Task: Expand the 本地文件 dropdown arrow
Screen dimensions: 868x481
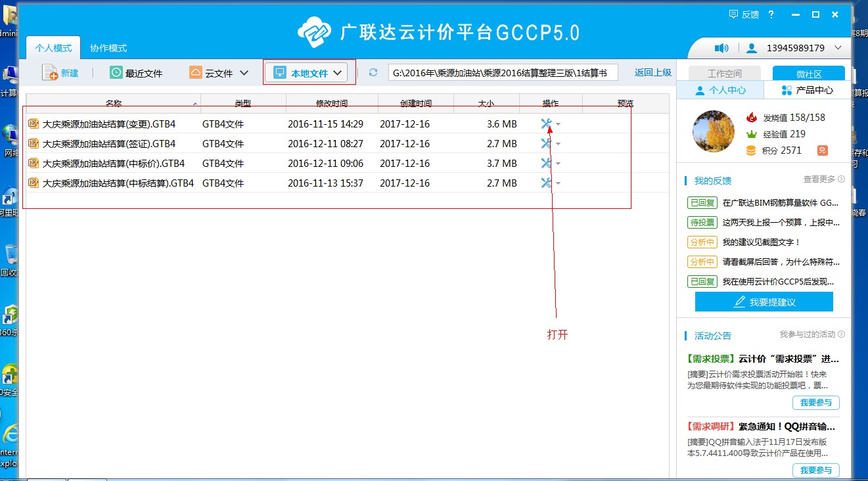Action: click(338, 73)
